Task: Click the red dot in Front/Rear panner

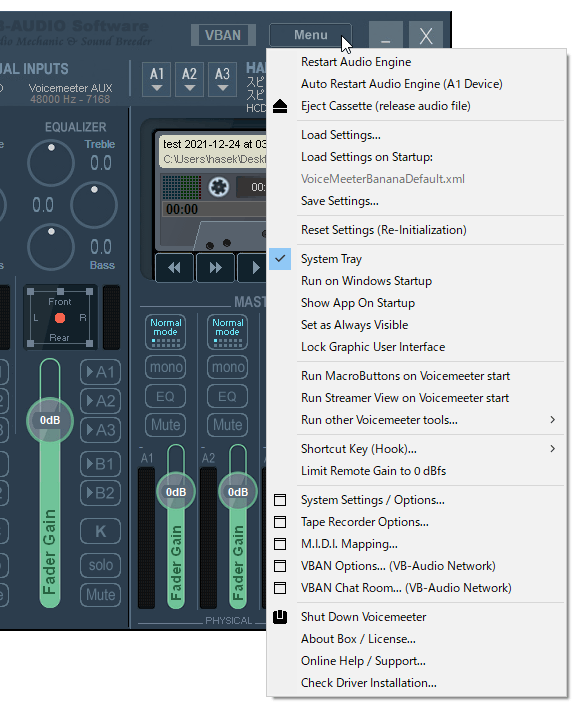Action: point(60,318)
